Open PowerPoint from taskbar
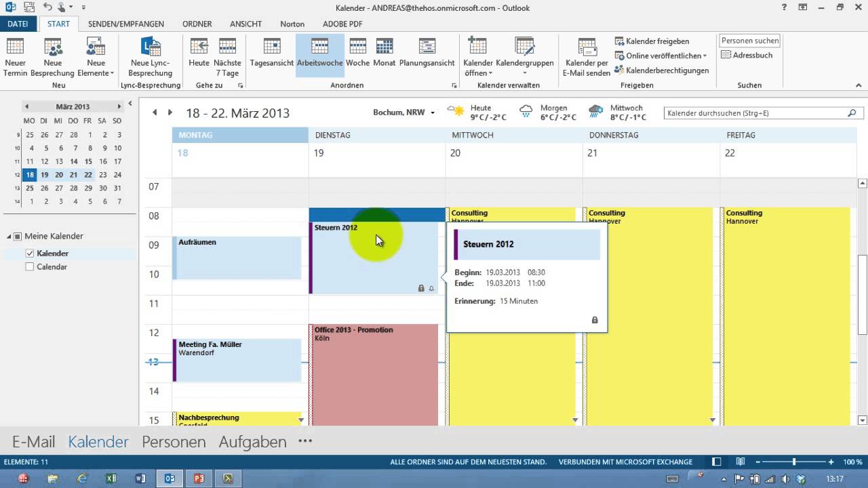This screenshot has height=488, width=868. tap(199, 479)
